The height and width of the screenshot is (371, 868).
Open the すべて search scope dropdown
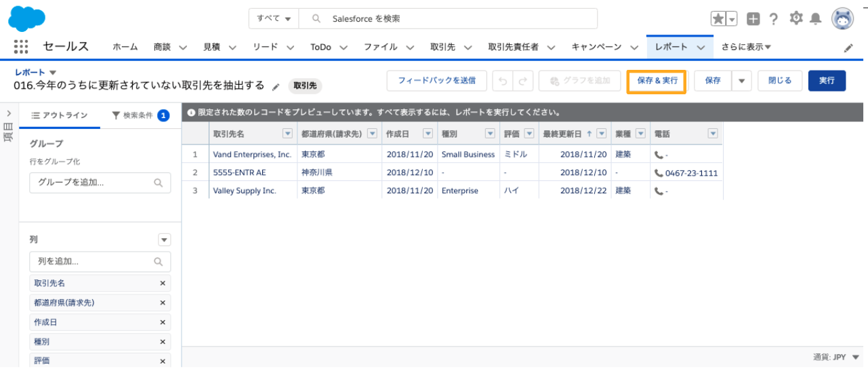[x=274, y=18]
